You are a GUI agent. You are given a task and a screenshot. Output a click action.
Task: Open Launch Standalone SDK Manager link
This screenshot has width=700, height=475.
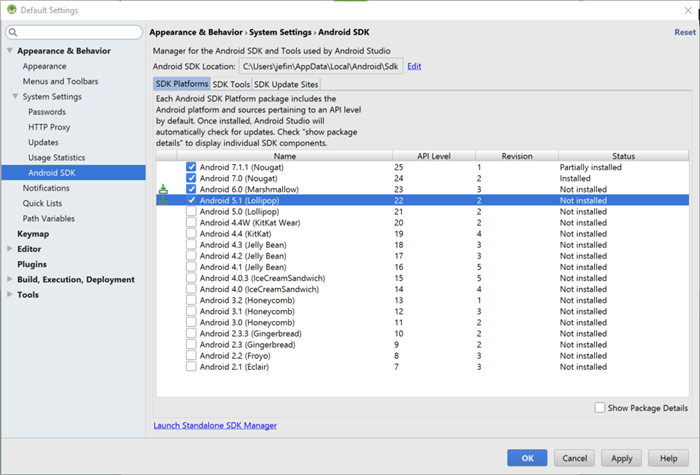click(215, 425)
